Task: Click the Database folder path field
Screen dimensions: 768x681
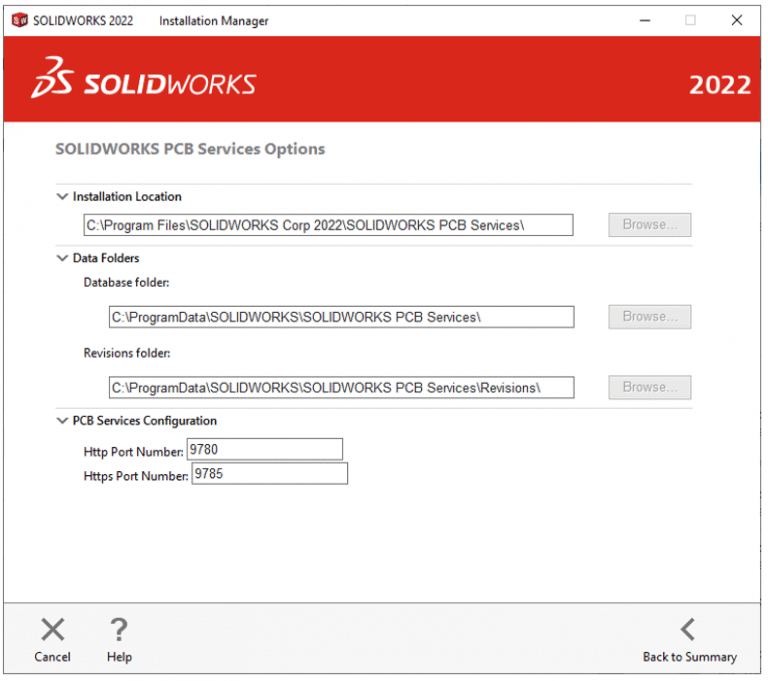Action: point(341,317)
